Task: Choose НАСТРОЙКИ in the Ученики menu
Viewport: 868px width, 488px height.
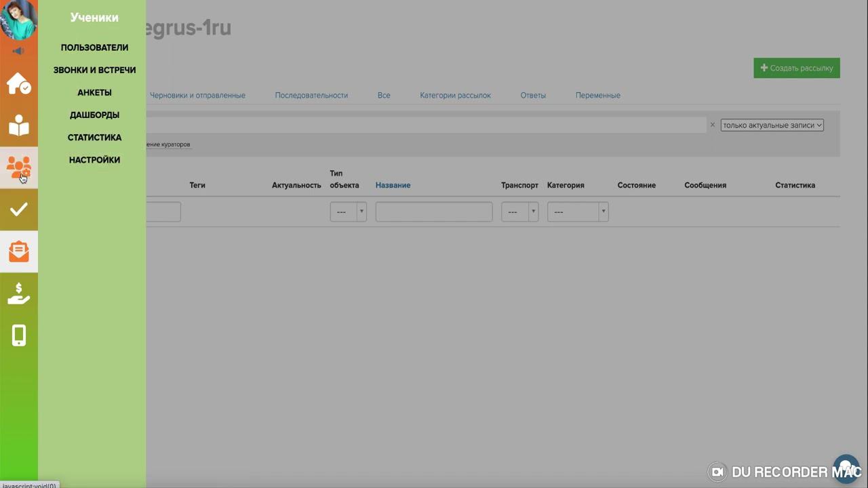Action: click(x=94, y=160)
